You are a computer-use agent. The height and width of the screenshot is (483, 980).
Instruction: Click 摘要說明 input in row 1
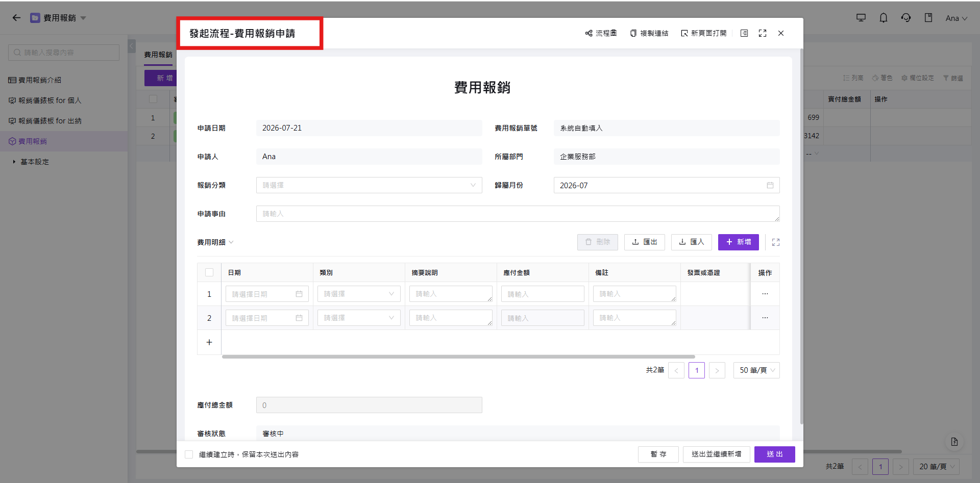[x=451, y=294]
